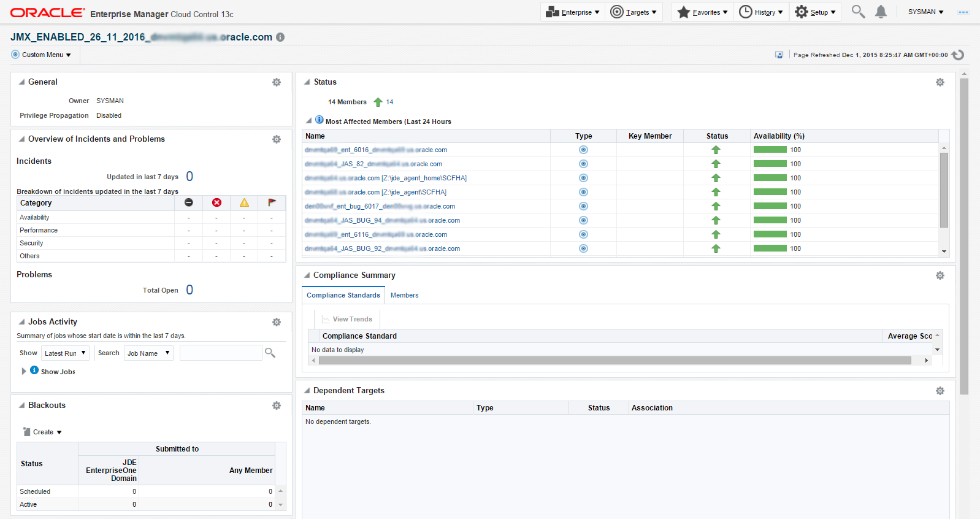The height and width of the screenshot is (519, 980).
Task: Open the notifications bell icon
Action: tap(881, 12)
